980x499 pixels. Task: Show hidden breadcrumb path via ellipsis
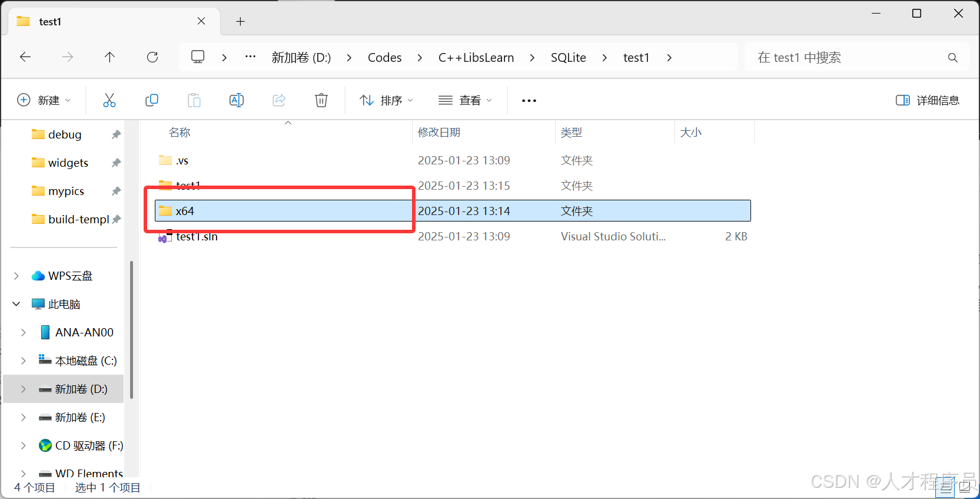(250, 57)
